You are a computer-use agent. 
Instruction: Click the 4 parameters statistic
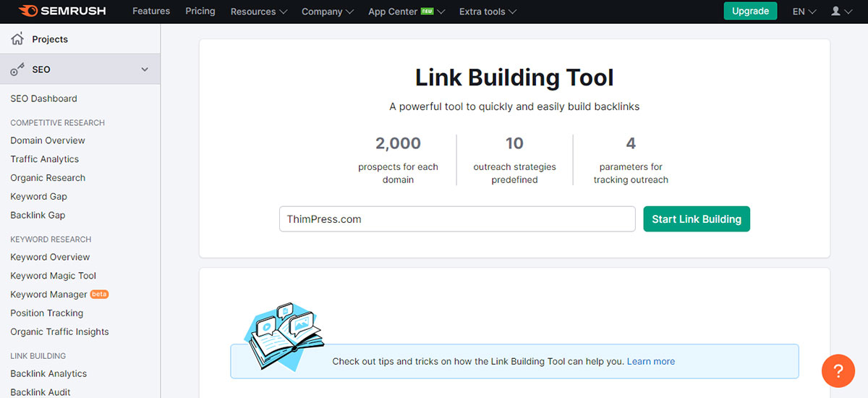click(631, 158)
